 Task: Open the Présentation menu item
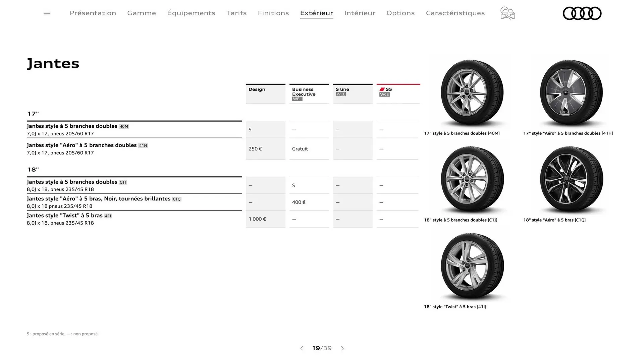[x=93, y=13]
